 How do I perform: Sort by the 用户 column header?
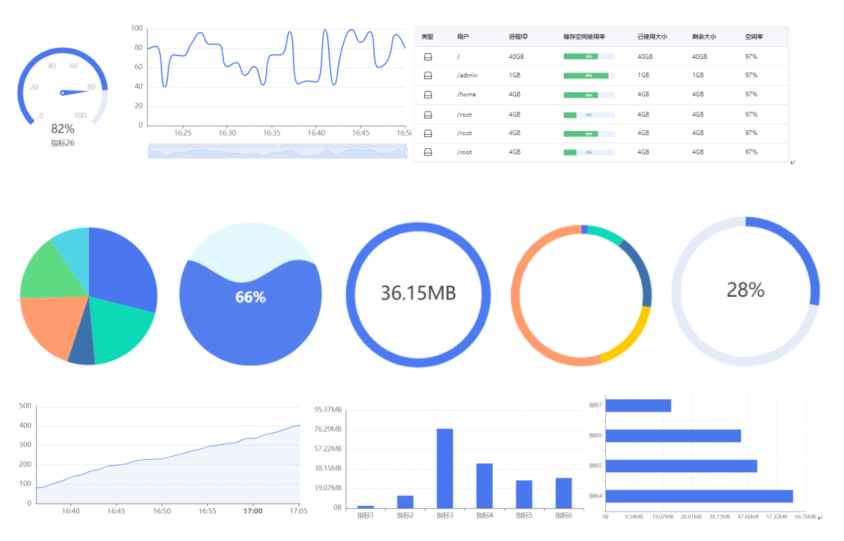click(463, 37)
